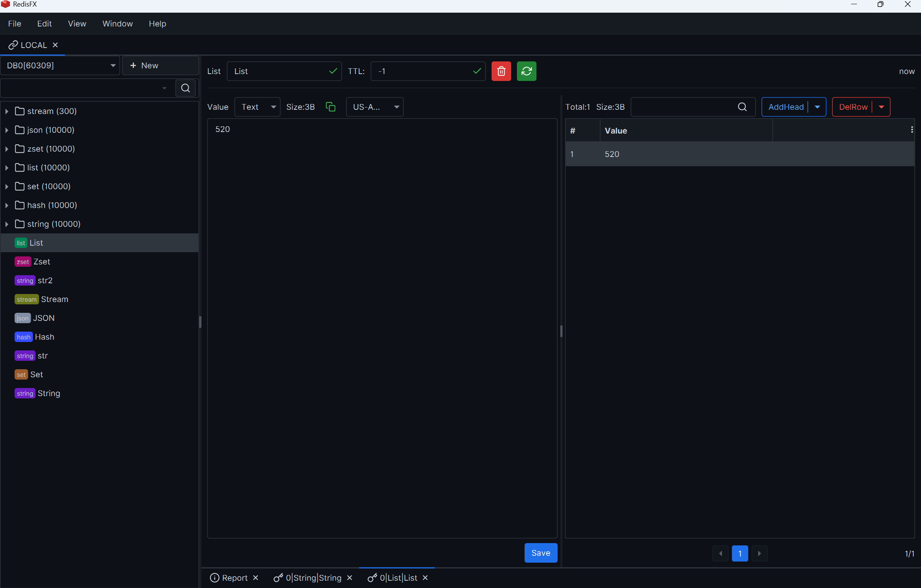Image resolution: width=921 pixels, height=588 pixels.
Task: Click the Report tab's info icon
Action: point(214,578)
